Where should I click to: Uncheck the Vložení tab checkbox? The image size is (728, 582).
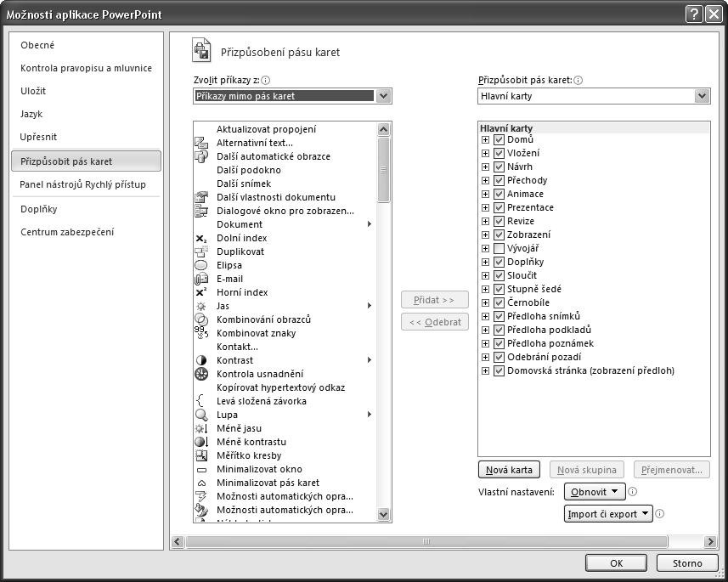pyautogui.click(x=499, y=153)
